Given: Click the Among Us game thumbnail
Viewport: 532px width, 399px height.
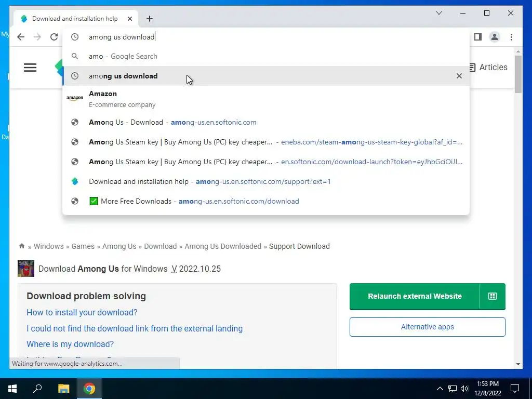Looking at the screenshot, I should click(26, 269).
